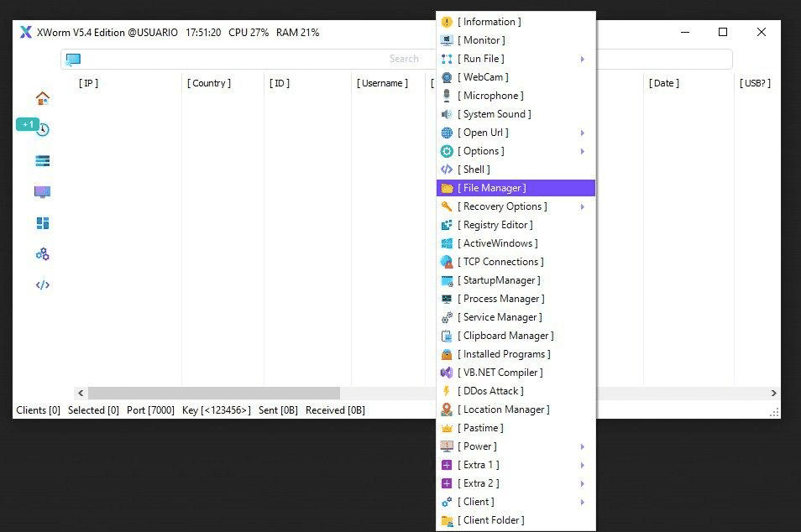
Task: Expand the Open Url submenu arrow
Action: pos(583,133)
